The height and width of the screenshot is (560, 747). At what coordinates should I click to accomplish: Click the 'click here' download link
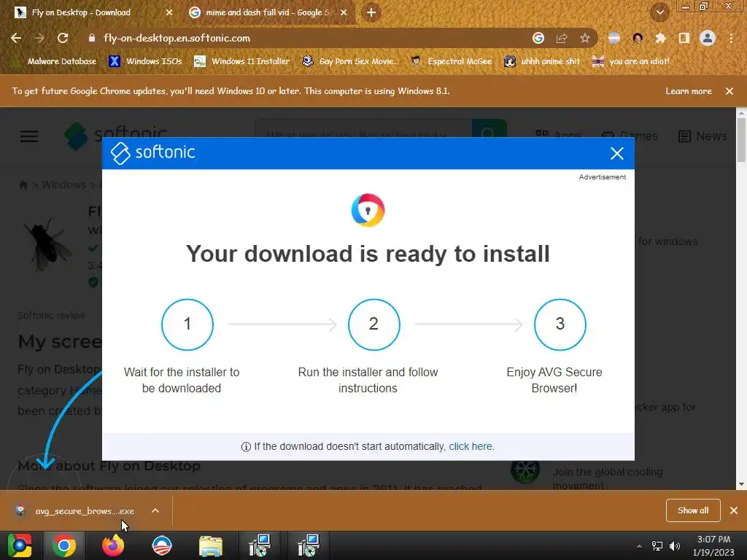[x=472, y=447]
